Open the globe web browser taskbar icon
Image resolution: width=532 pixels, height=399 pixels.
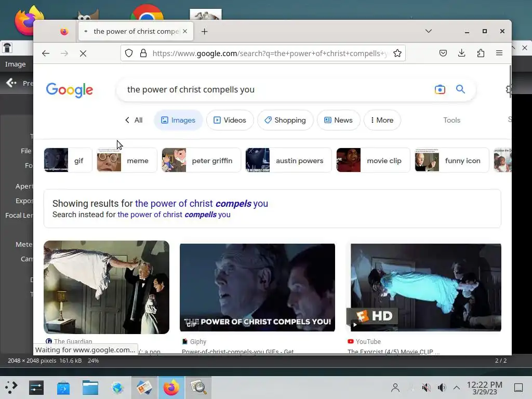pos(117,388)
